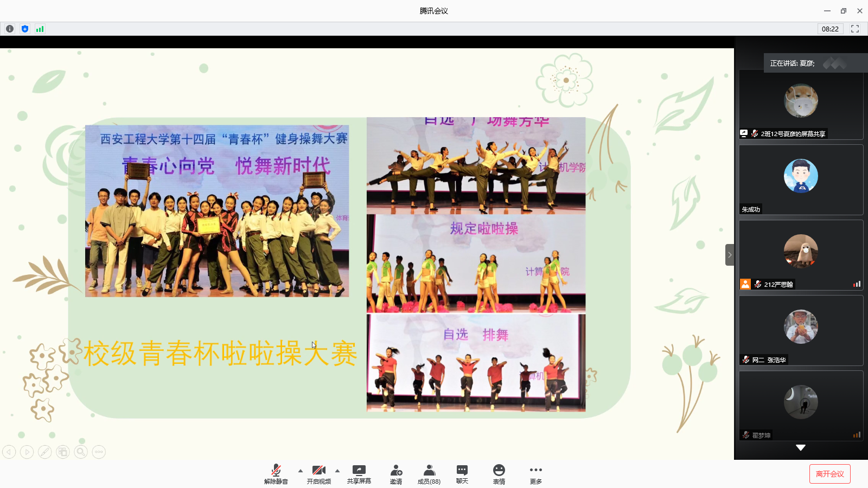
Task: Unmute the microphone (解除静音)
Action: pyautogui.click(x=276, y=473)
